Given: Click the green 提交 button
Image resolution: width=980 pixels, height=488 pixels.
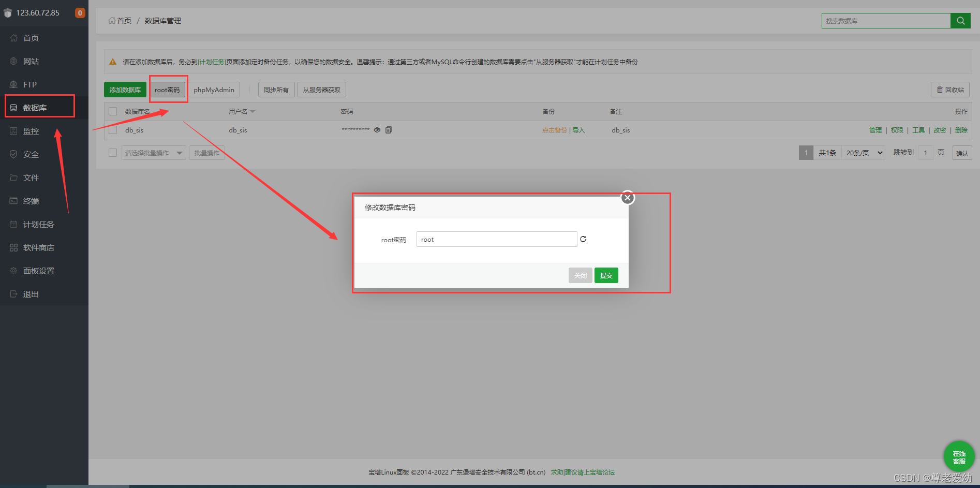Looking at the screenshot, I should 606,275.
